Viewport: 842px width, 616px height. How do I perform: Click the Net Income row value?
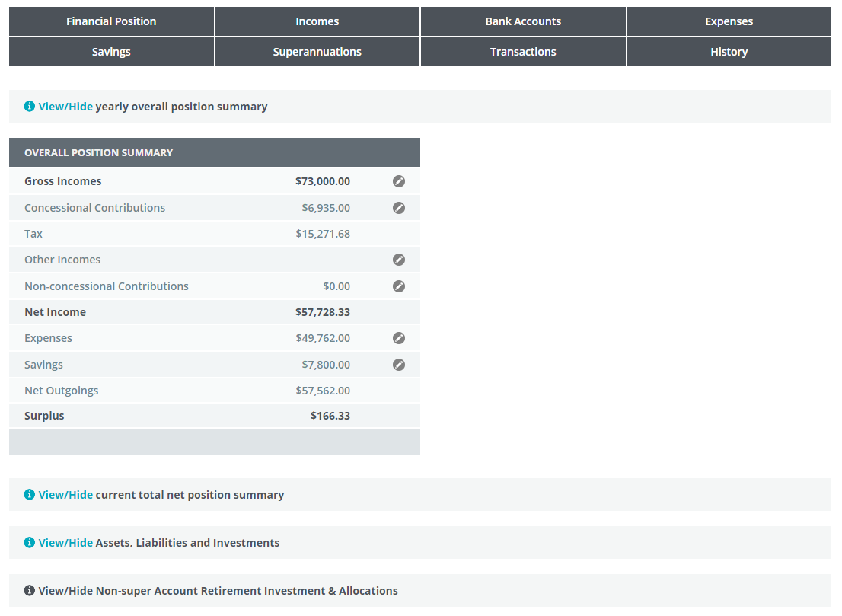(x=324, y=311)
